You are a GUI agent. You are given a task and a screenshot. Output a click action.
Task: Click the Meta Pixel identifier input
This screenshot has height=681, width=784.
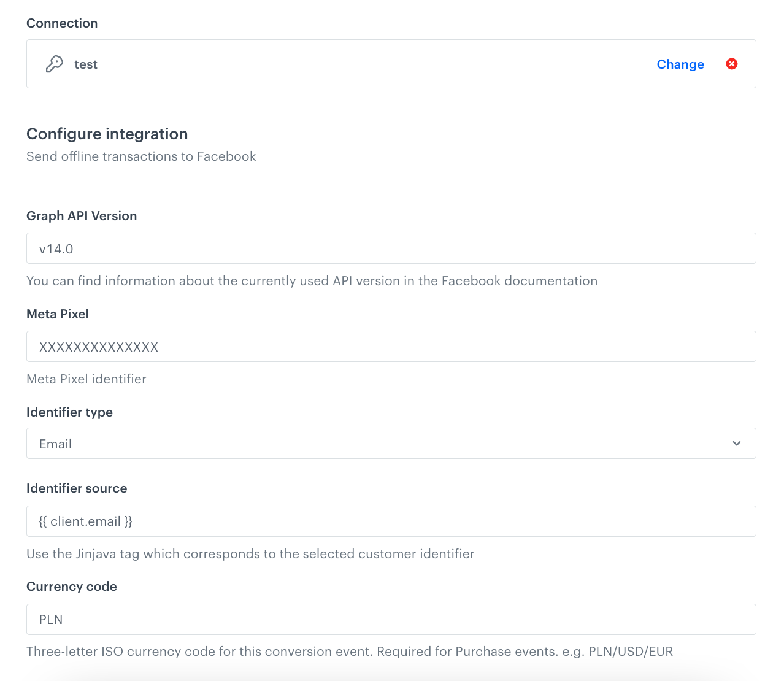391,346
